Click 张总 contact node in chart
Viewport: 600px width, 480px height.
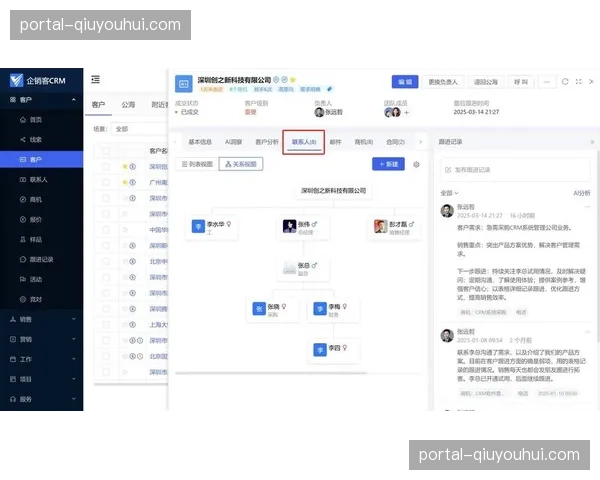(x=303, y=268)
